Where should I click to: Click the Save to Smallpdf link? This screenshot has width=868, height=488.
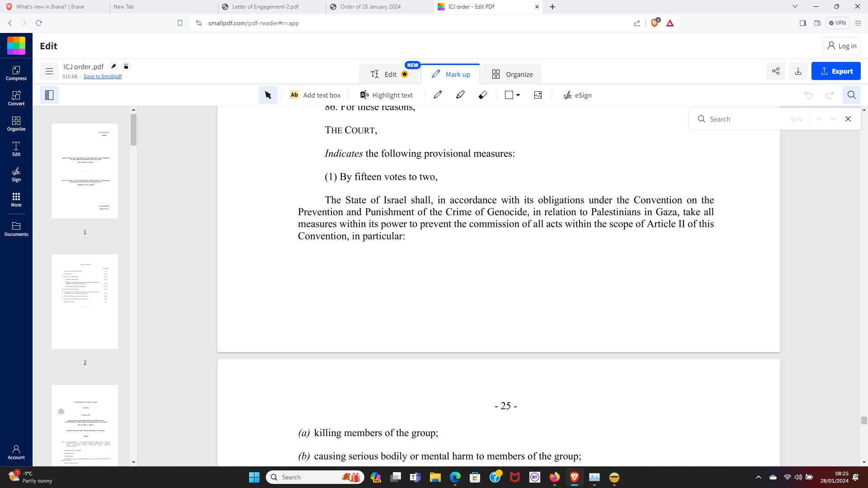[x=103, y=76]
